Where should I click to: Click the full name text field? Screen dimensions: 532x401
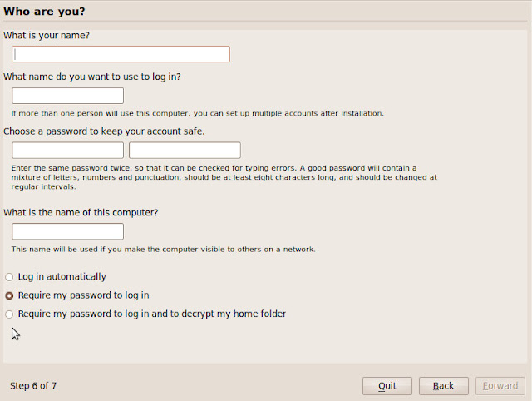click(x=121, y=54)
